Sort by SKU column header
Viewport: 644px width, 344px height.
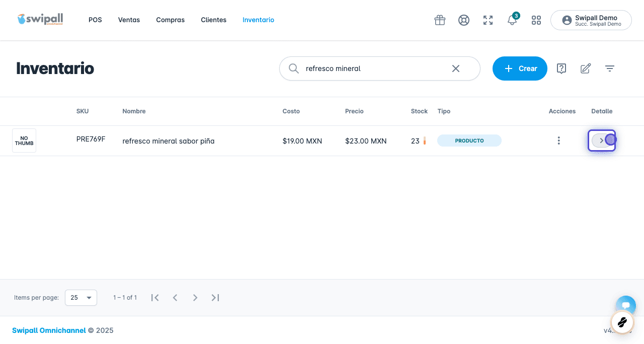point(83,111)
